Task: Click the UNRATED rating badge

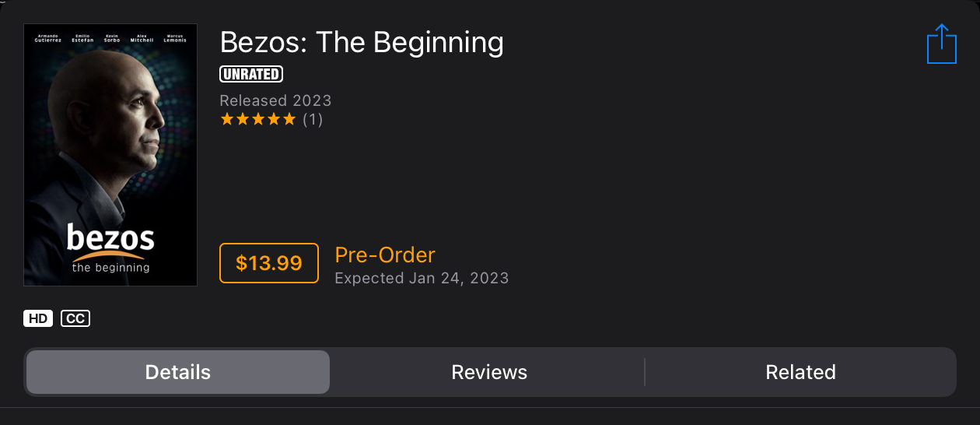Action: tap(251, 74)
